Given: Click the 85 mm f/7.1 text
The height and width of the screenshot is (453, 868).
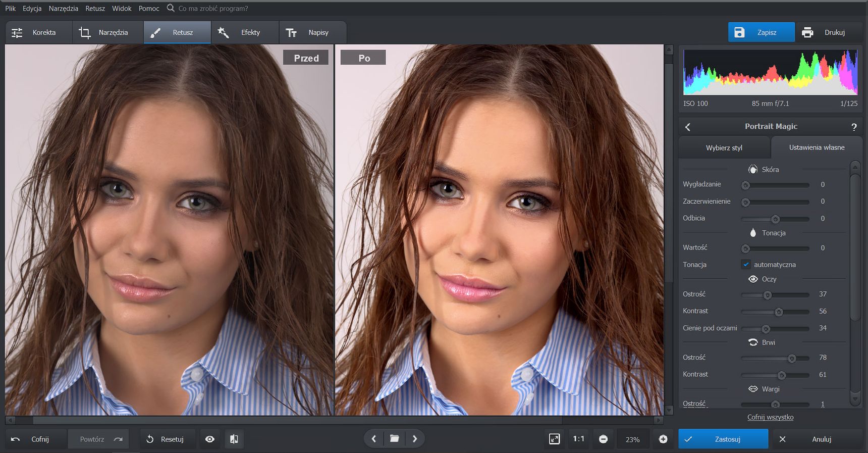Looking at the screenshot, I should (770, 104).
